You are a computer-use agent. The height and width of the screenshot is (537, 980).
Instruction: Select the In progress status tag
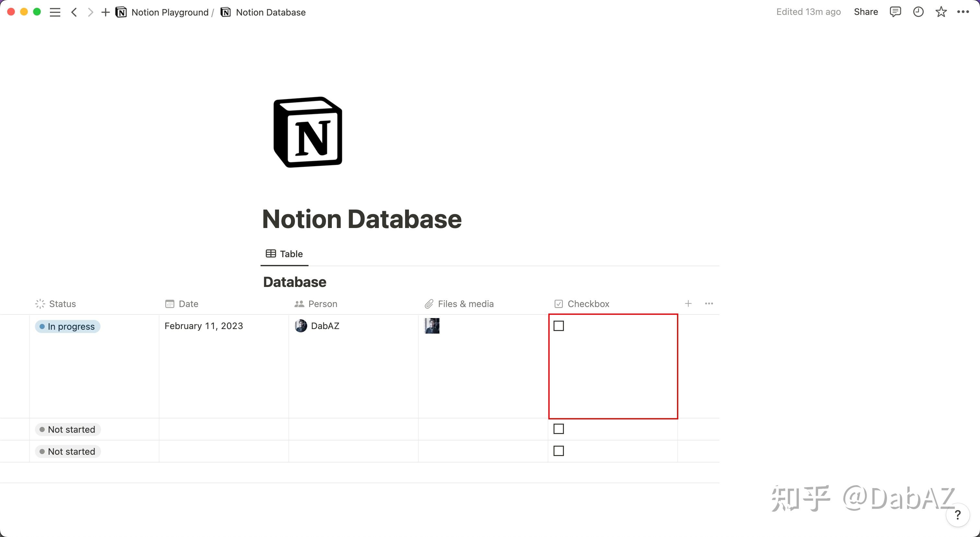coord(67,326)
